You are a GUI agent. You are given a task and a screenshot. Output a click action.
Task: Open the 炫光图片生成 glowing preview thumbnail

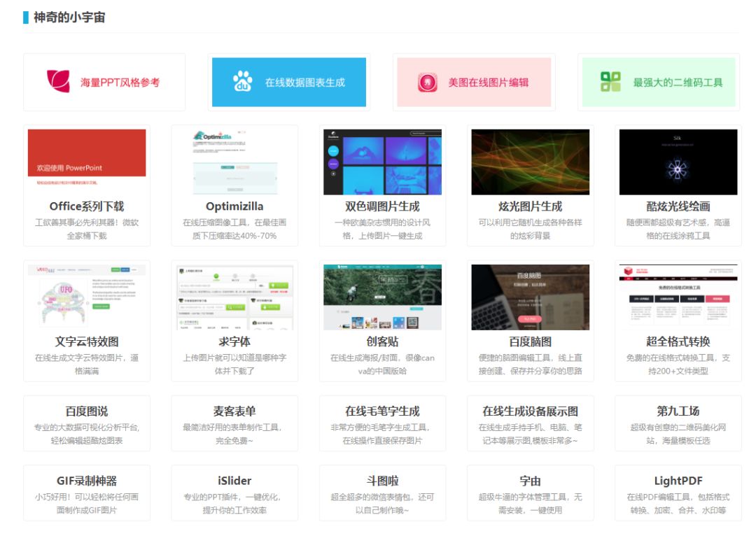tap(530, 162)
